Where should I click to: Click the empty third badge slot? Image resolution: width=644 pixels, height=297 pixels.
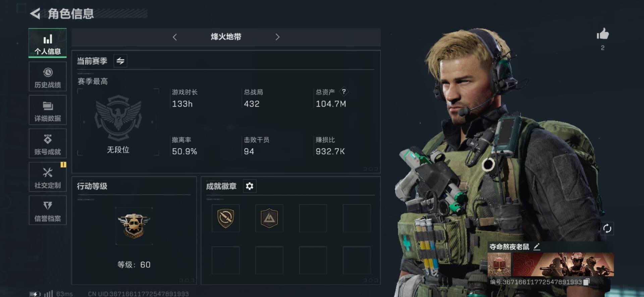(313, 218)
